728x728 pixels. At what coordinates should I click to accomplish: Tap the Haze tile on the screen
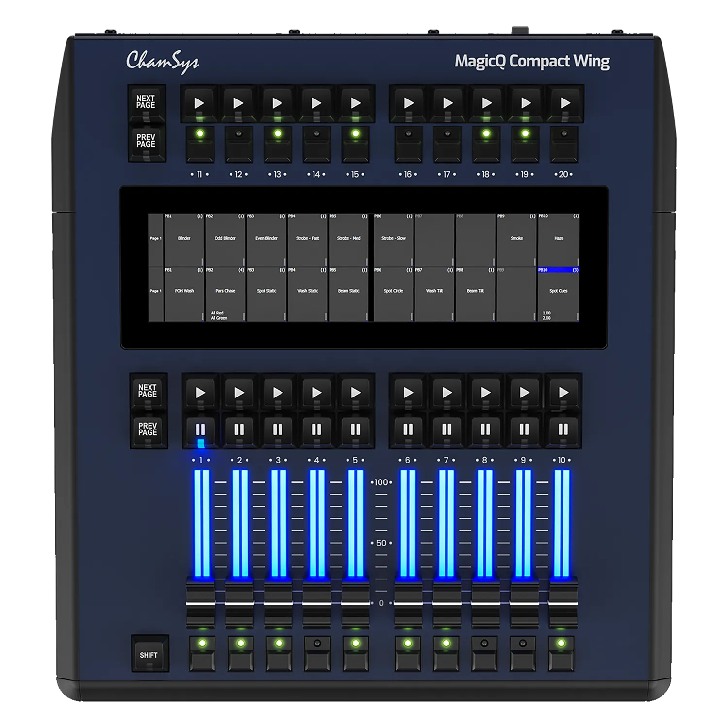point(559,240)
